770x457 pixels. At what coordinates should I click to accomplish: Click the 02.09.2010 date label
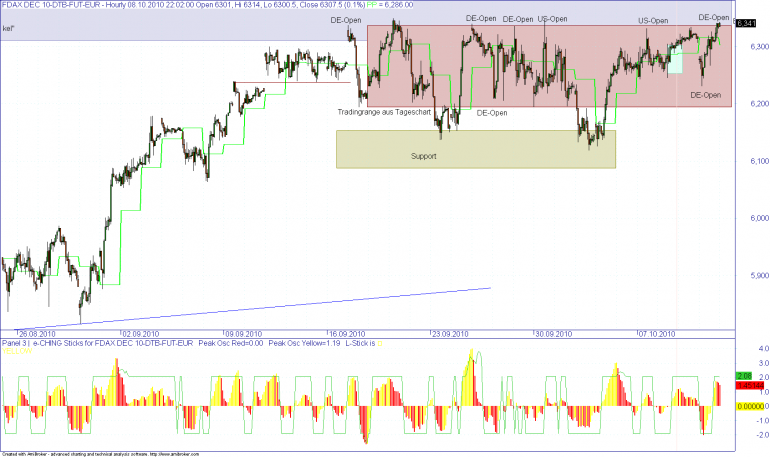tap(141, 334)
